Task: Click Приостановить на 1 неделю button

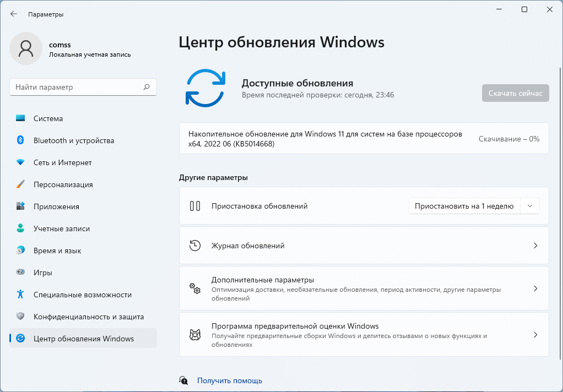Action: click(464, 206)
